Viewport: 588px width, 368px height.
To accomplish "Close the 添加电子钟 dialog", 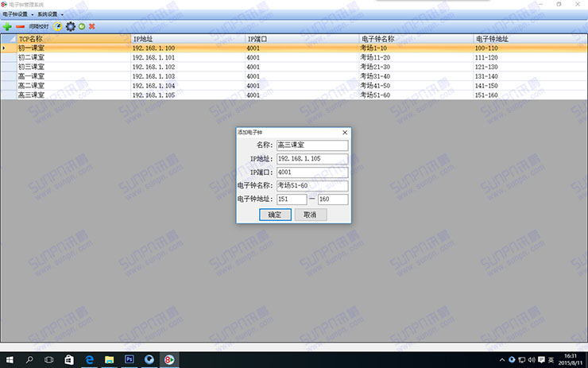I will [x=345, y=132].
